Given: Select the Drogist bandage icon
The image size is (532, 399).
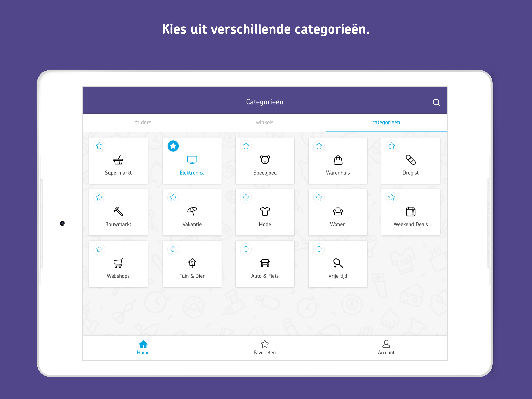Looking at the screenshot, I should 410,160.
